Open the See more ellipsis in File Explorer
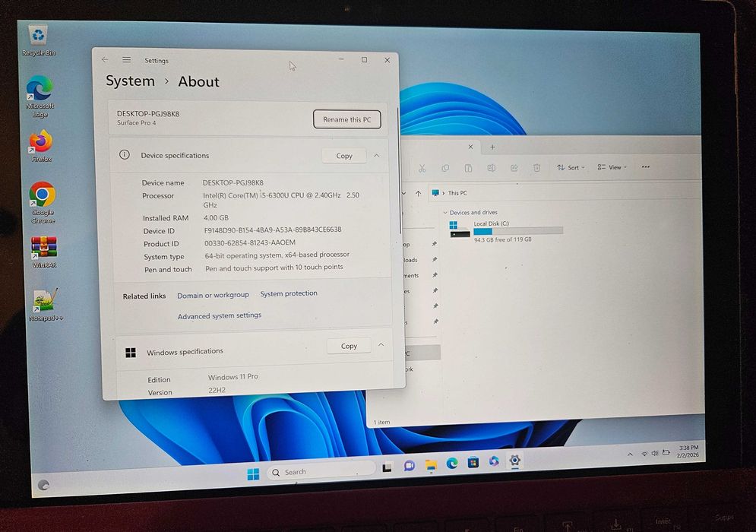Screen dimensions: 756x532 646,167
